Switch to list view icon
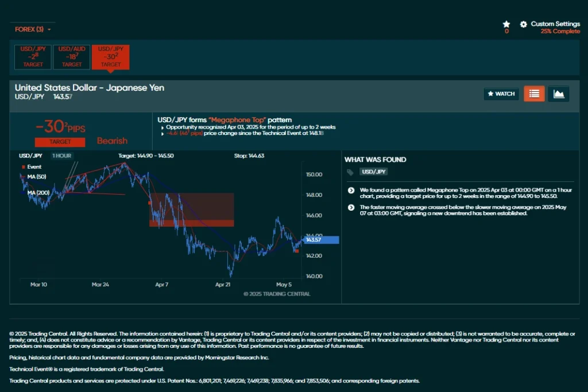Screen dimensions: 588x392 pyautogui.click(x=534, y=94)
